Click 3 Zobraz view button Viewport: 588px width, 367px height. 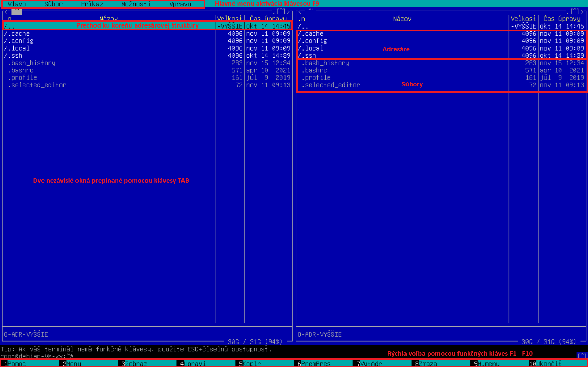[x=136, y=363]
